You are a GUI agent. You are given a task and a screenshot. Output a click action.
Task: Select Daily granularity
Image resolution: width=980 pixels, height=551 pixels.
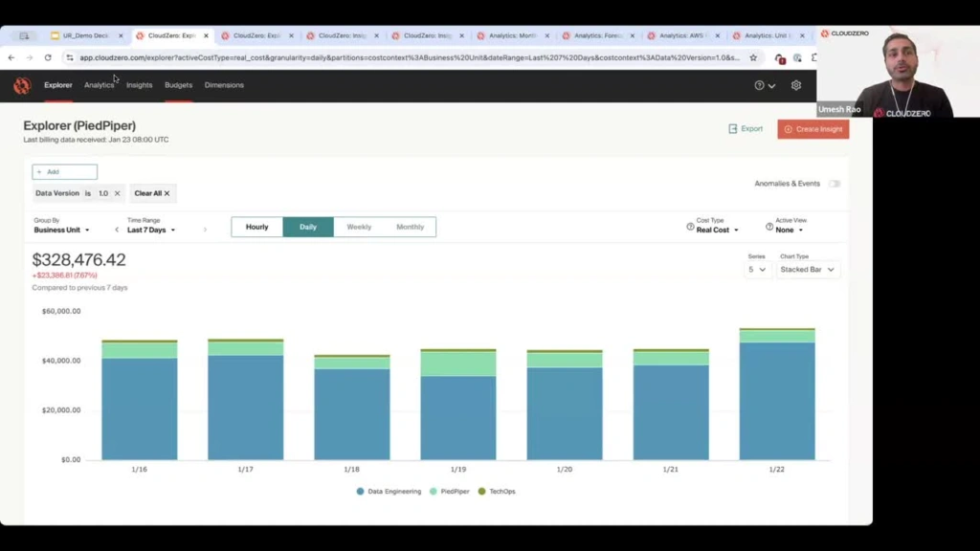308,227
